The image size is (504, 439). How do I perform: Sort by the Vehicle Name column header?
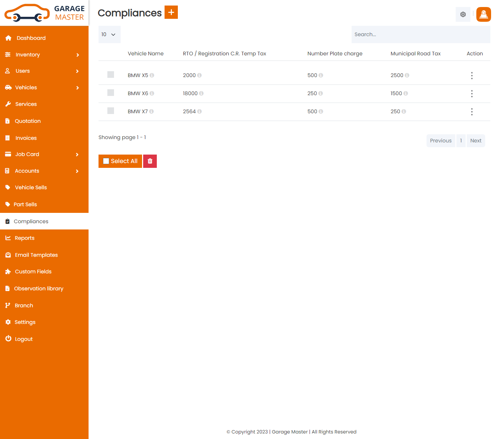tap(145, 53)
